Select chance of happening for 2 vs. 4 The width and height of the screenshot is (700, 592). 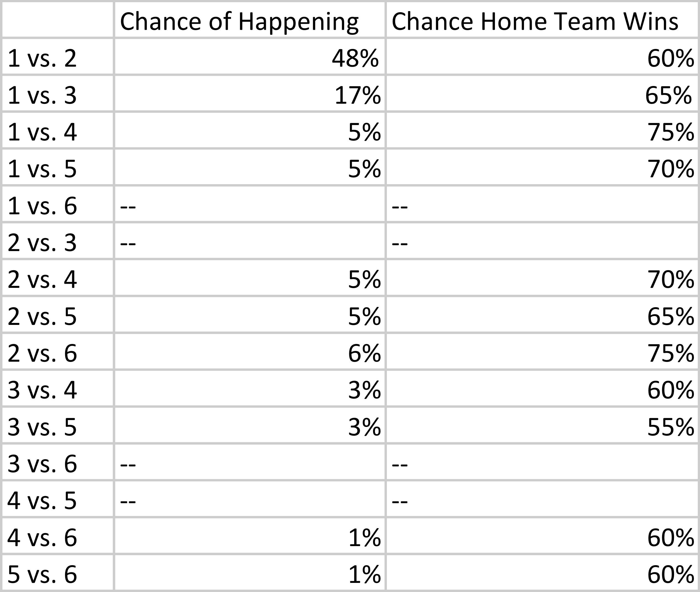364,280
